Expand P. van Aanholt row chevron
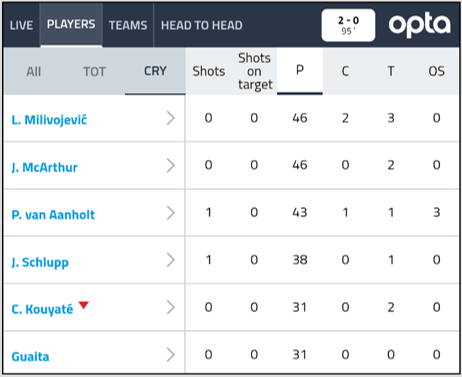The height and width of the screenshot is (377, 462). (x=171, y=213)
